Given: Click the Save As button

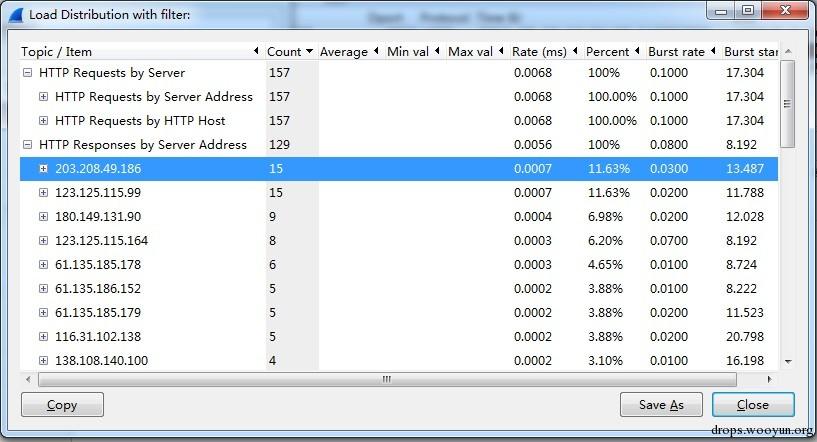Looking at the screenshot, I should click(x=661, y=404).
